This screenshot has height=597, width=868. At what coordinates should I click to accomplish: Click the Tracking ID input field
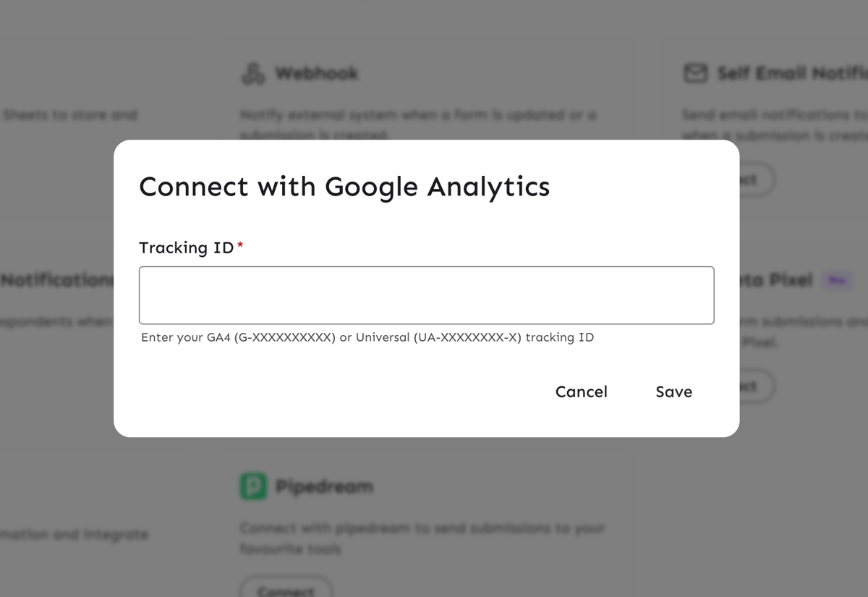426,295
